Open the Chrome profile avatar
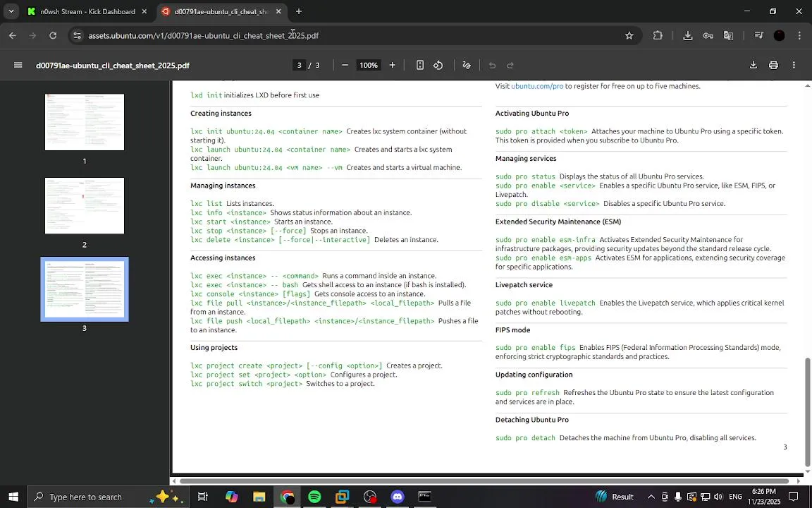 (x=780, y=36)
